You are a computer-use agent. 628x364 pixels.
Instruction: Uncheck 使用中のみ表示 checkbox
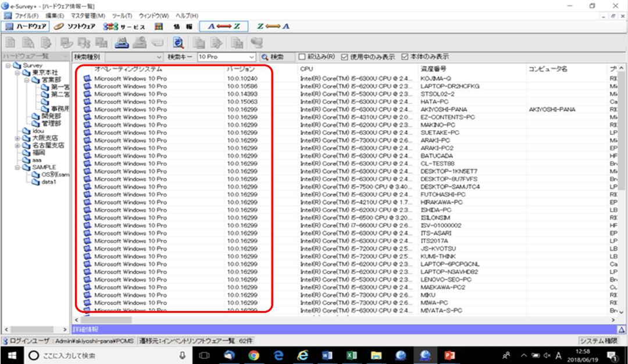click(x=344, y=57)
